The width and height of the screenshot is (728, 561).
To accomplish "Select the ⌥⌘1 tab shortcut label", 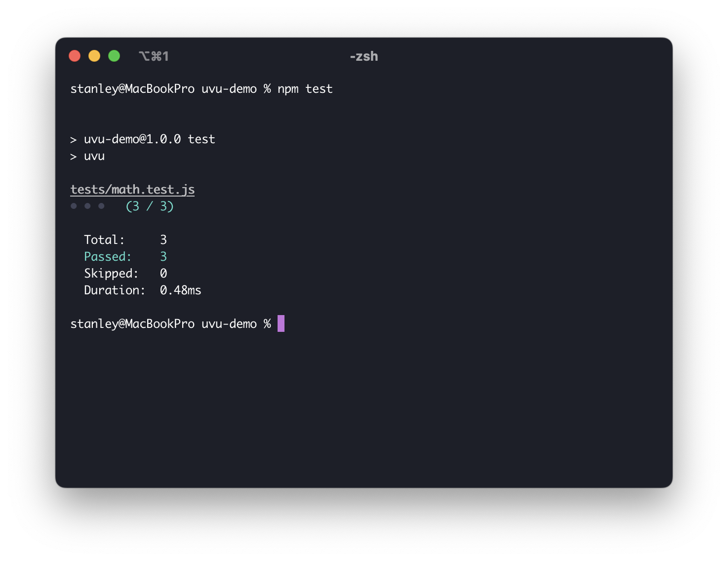I will [154, 56].
